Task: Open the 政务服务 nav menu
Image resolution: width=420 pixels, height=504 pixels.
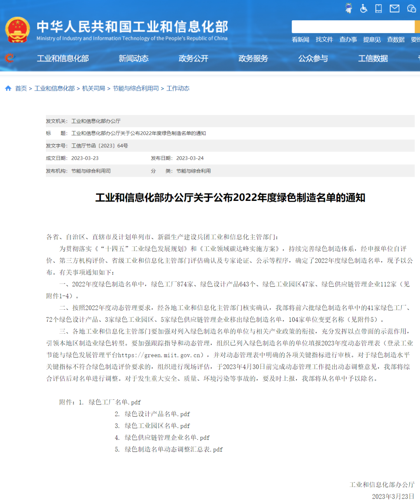Action: click(x=253, y=58)
